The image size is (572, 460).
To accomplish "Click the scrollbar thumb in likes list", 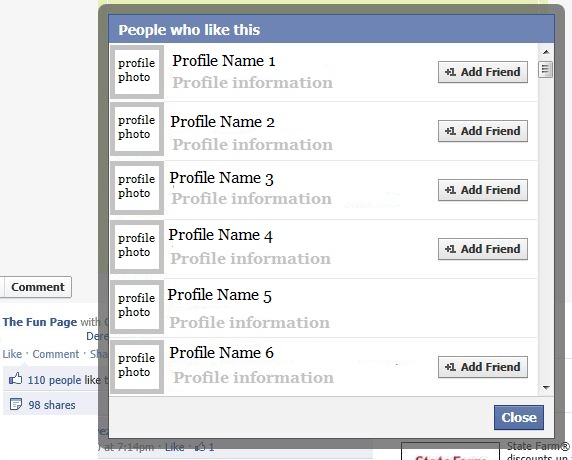I will (545, 69).
